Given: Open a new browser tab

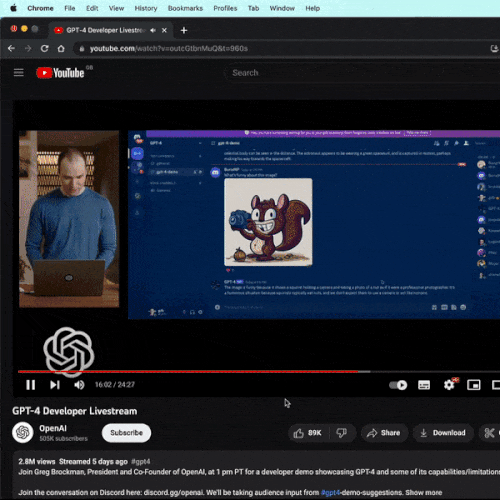Looking at the screenshot, I should [184, 30].
